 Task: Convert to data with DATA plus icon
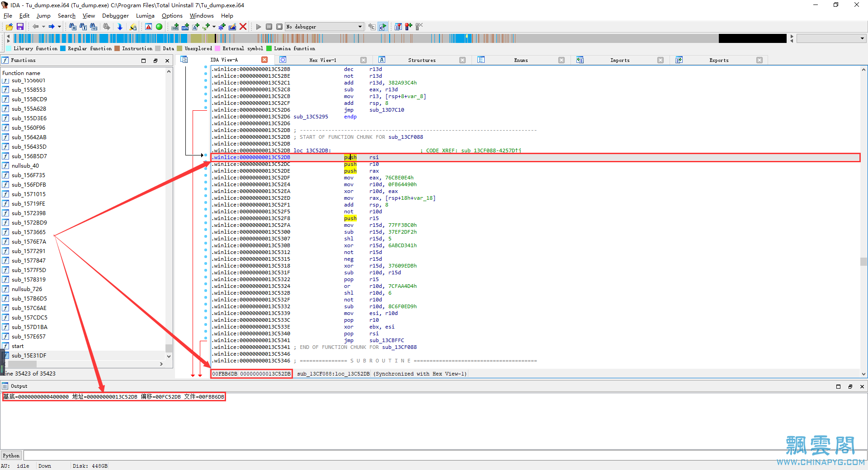click(185, 27)
